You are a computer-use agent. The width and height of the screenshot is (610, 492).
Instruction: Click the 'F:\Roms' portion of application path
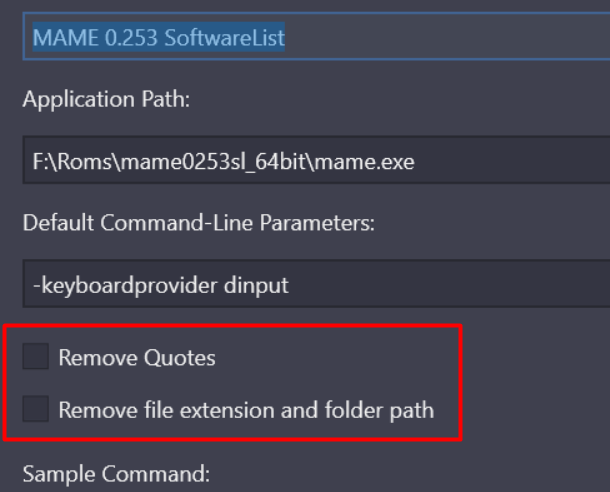pyautogui.click(x=72, y=161)
